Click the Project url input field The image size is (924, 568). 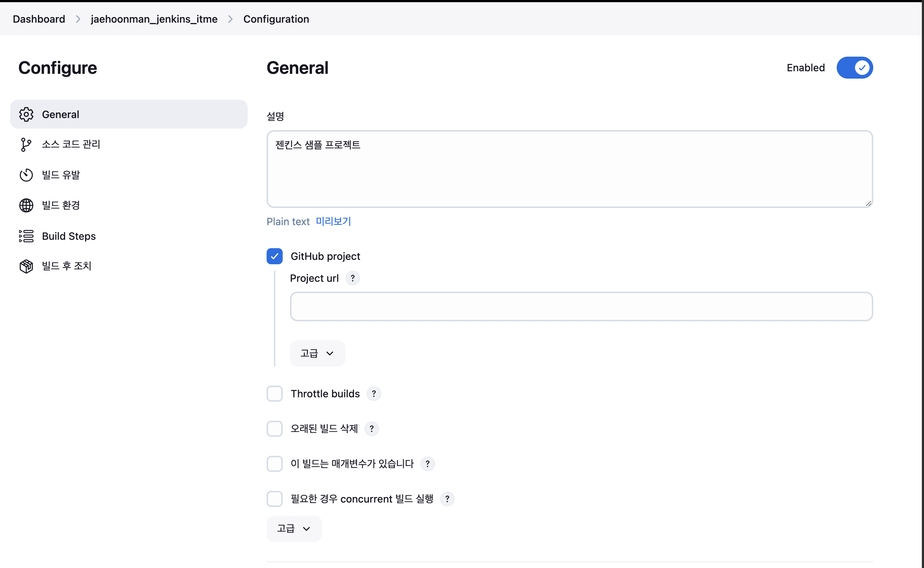point(581,307)
